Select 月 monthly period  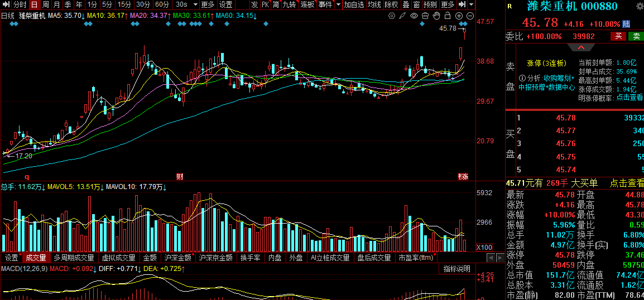pyautogui.click(x=57, y=5)
